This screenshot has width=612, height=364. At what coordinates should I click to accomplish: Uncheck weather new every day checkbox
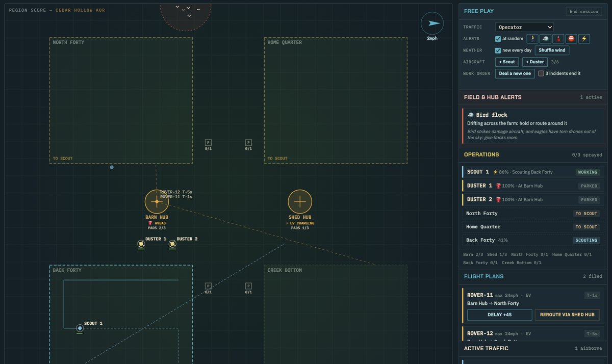[x=498, y=50]
